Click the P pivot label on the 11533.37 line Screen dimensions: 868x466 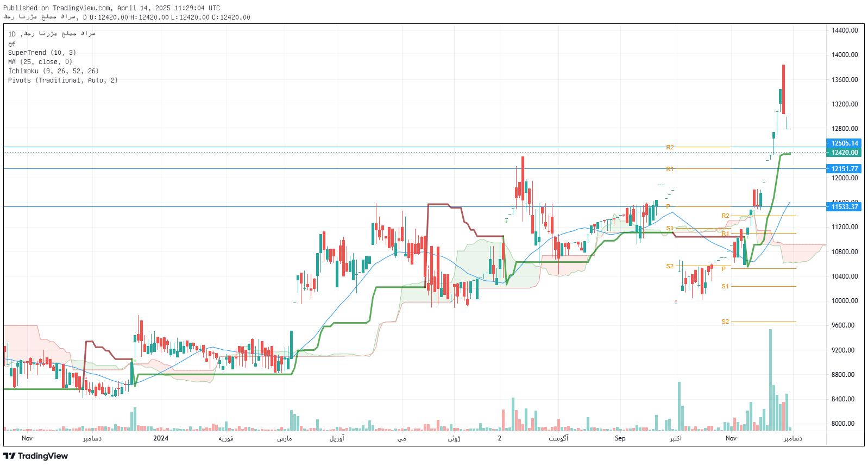point(668,206)
